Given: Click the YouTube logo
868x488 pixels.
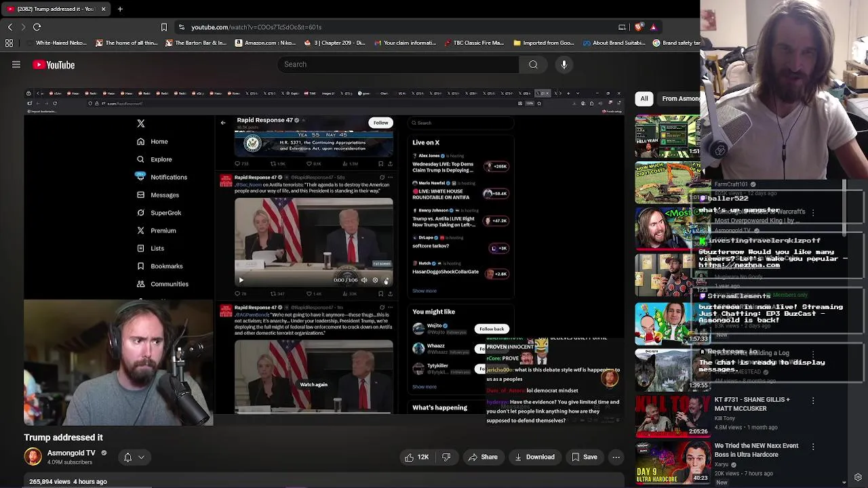Looking at the screenshot, I should (54, 65).
